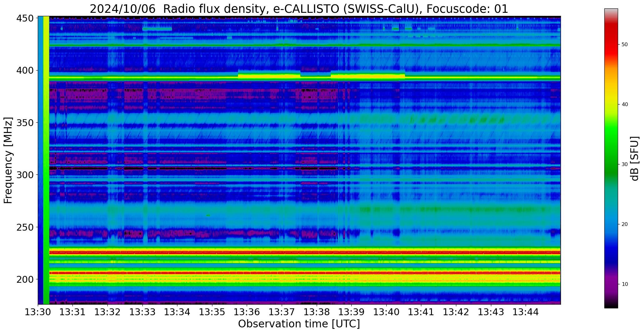644x333 pixels.
Task: Click the colorbar 40 tick label
Action: click(625, 105)
